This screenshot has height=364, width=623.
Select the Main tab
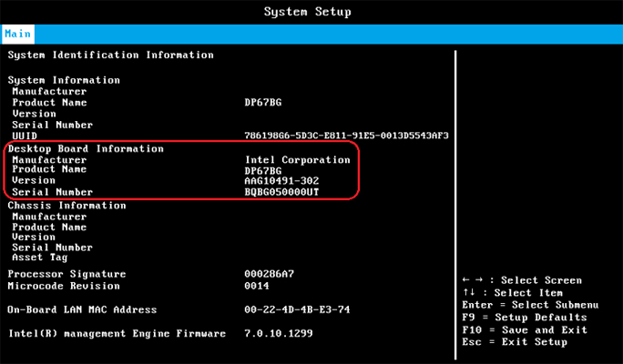click(17, 35)
